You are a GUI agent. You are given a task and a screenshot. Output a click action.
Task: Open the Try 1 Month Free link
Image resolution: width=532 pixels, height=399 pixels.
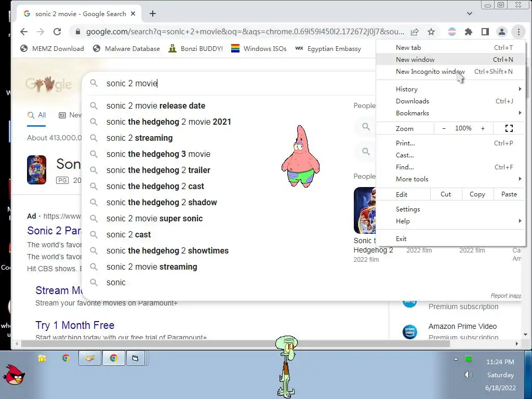[75, 325]
